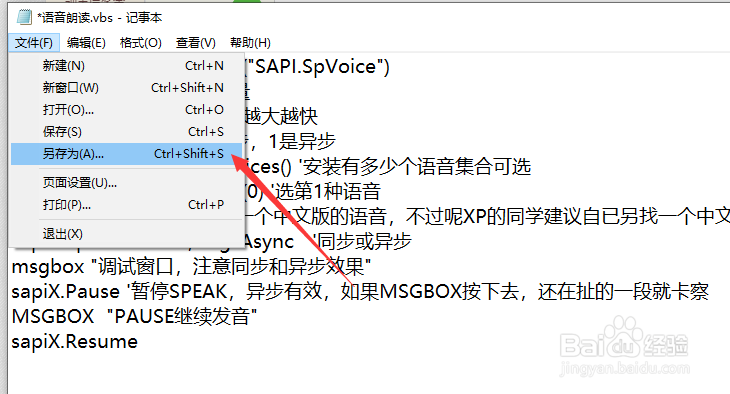Viewport: 730px width, 394px height.
Task: Open the 编辑(E) menu
Action: (86, 43)
